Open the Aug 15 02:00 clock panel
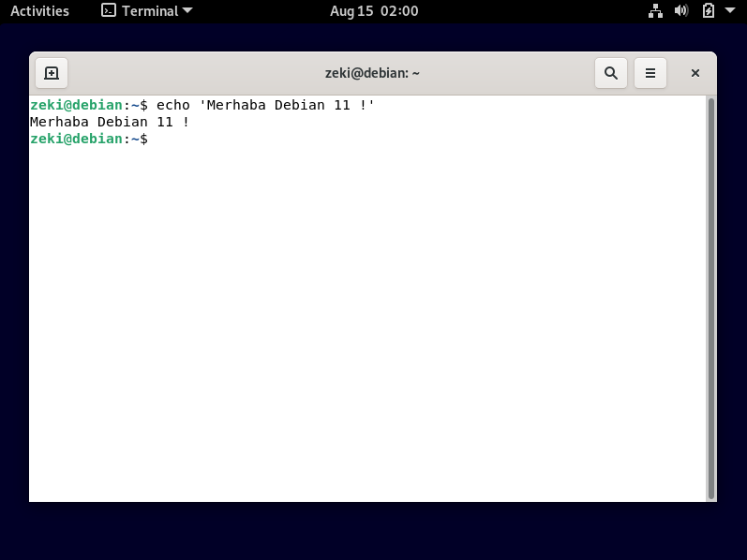Image resolution: width=747 pixels, height=560 pixels. pos(374,11)
